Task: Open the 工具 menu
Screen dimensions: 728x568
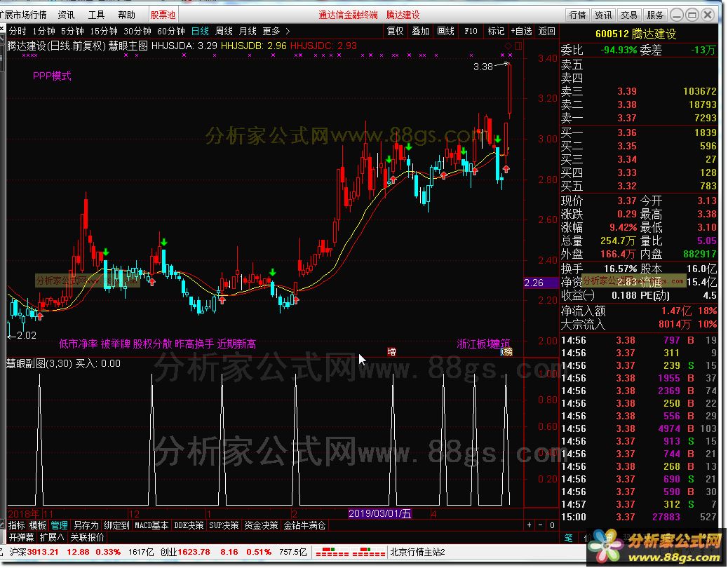Action: tap(96, 15)
